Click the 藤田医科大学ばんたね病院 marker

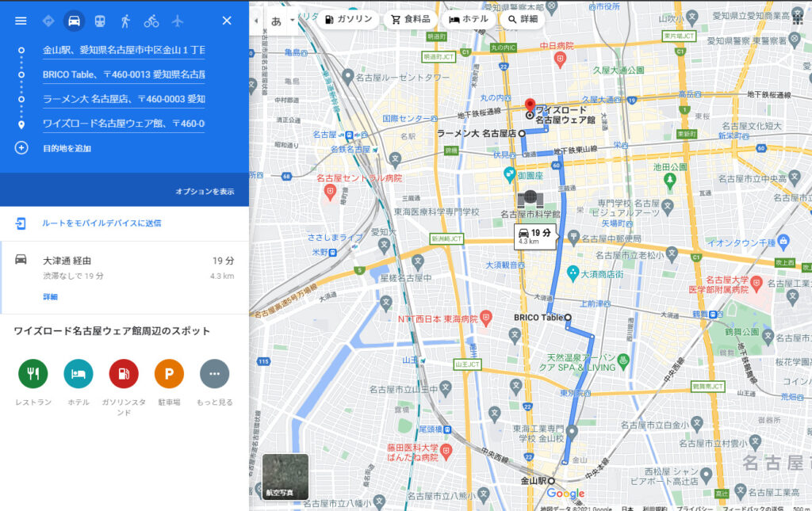tap(446, 452)
